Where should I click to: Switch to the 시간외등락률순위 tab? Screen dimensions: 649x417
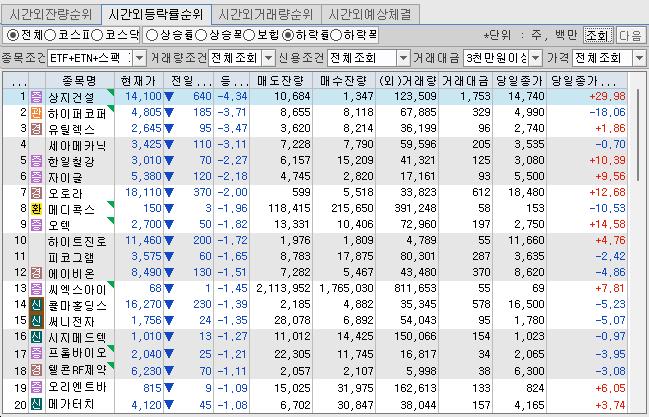156,15
